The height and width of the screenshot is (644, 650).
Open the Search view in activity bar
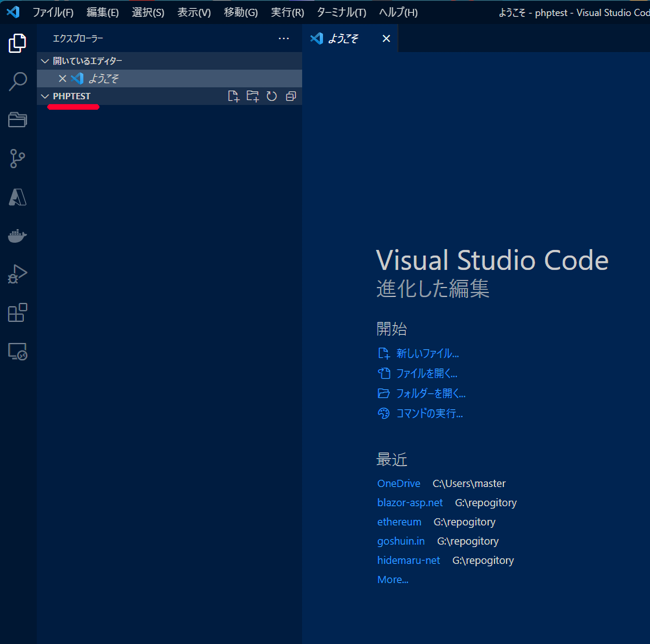tap(18, 82)
